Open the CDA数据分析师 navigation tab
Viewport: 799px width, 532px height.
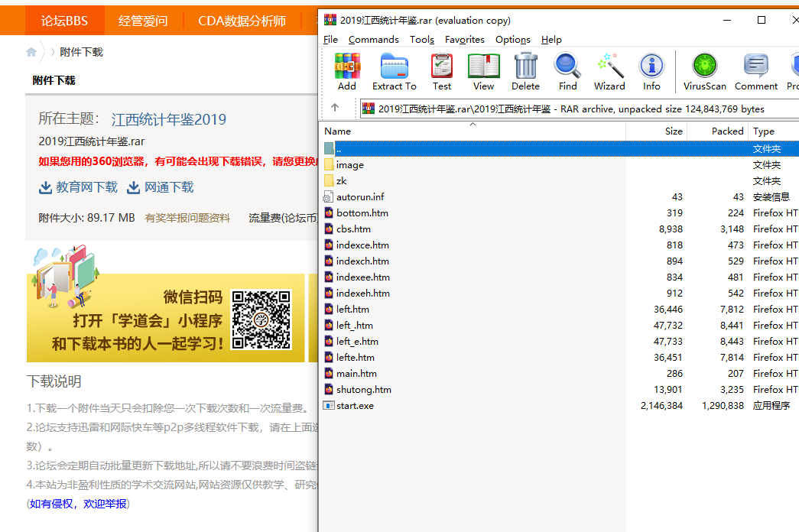tap(242, 21)
